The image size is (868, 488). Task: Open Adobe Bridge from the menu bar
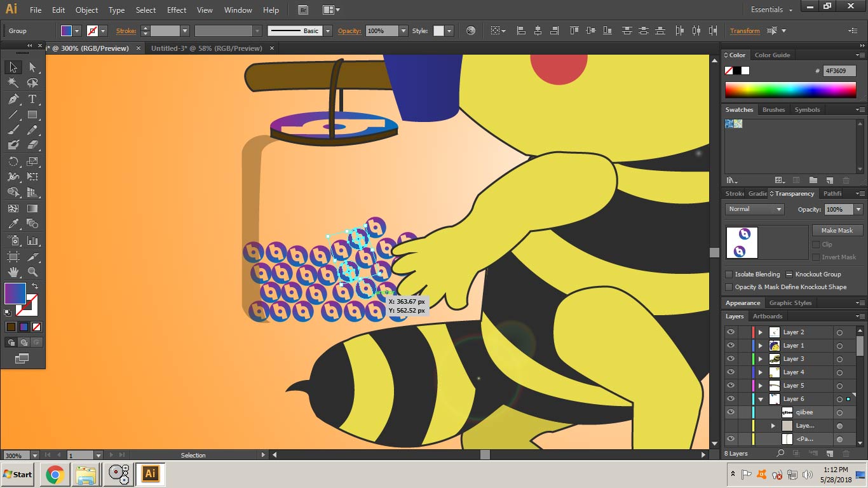click(303, 10)
